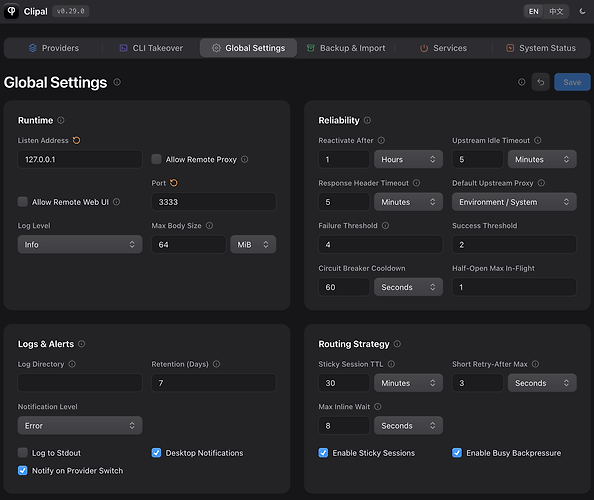Disable Enable Busy Backpressure checkbox
Image resolution: width=594 pixels, height=500 pixels.
[457, 453]
